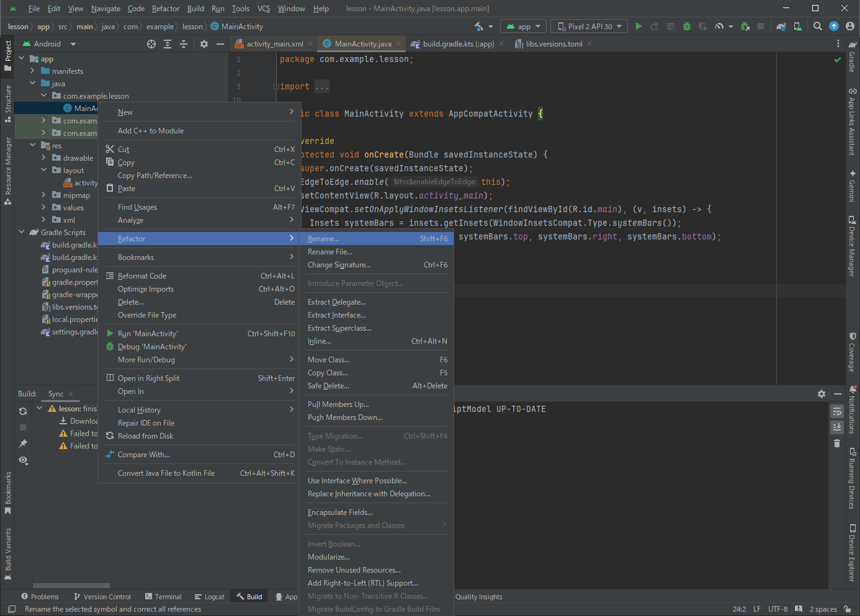Click Attach Debugger to Android Process icon
Screen dimensions: 860x616
click(x=746, y=26)
